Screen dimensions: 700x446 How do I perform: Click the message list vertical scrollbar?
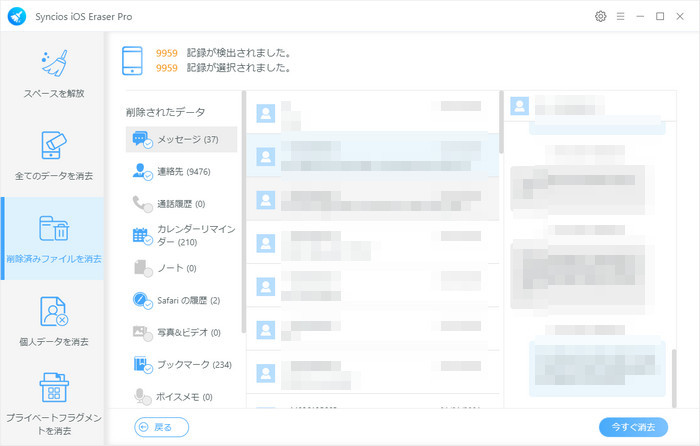501,122
